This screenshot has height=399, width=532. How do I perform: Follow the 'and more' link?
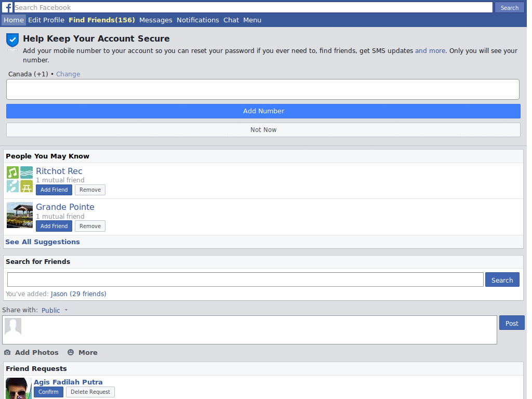pyautogui.click(x=430, y=50)
